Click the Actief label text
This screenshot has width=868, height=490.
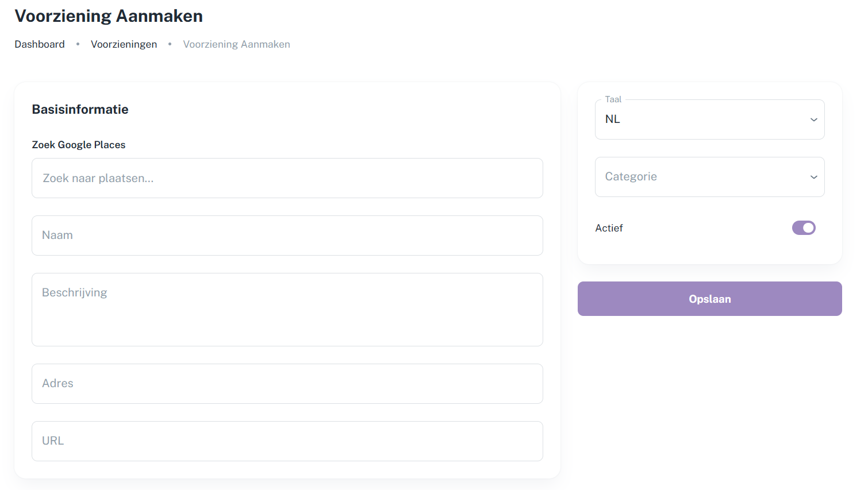609,228
